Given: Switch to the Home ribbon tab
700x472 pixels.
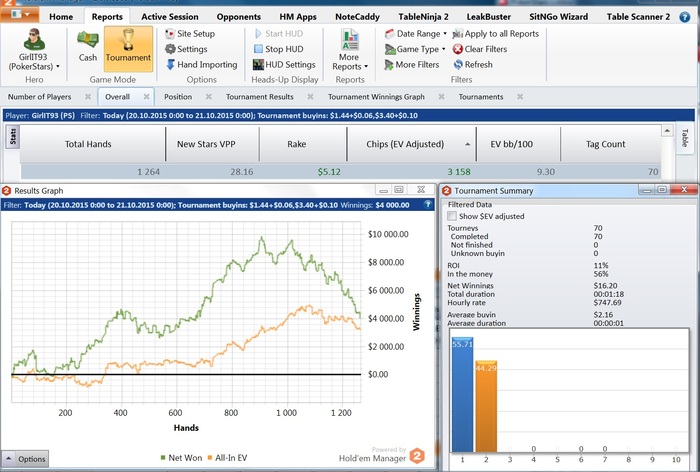Looking at the screenshot, I should (61, 17).
